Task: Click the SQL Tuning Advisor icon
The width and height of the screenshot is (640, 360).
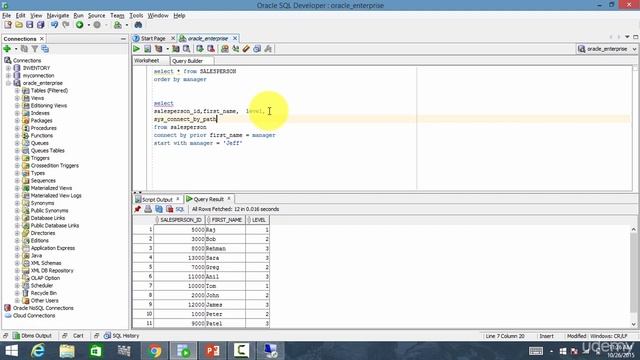Action: point(187,49)
